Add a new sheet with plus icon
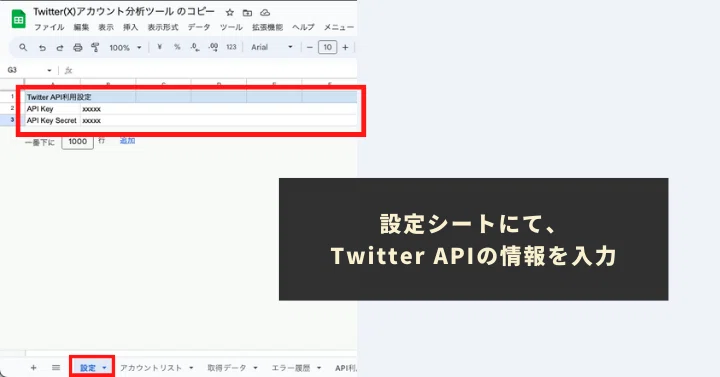 [x=33, y=368]
